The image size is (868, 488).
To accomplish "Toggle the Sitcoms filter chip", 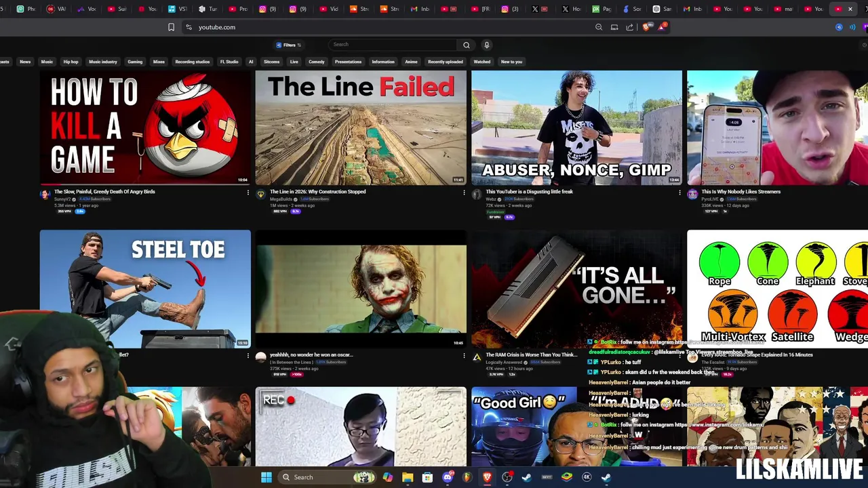I will pyautogui.click(x=271, y=62).
